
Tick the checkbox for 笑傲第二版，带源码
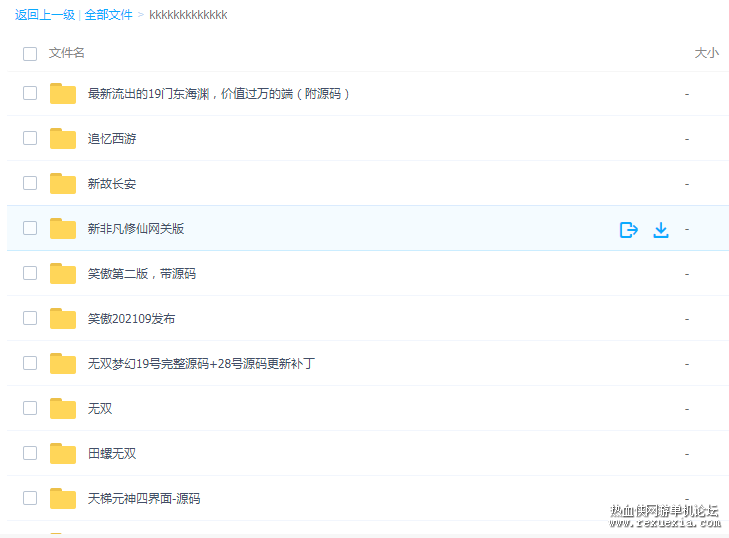(30, 273)
